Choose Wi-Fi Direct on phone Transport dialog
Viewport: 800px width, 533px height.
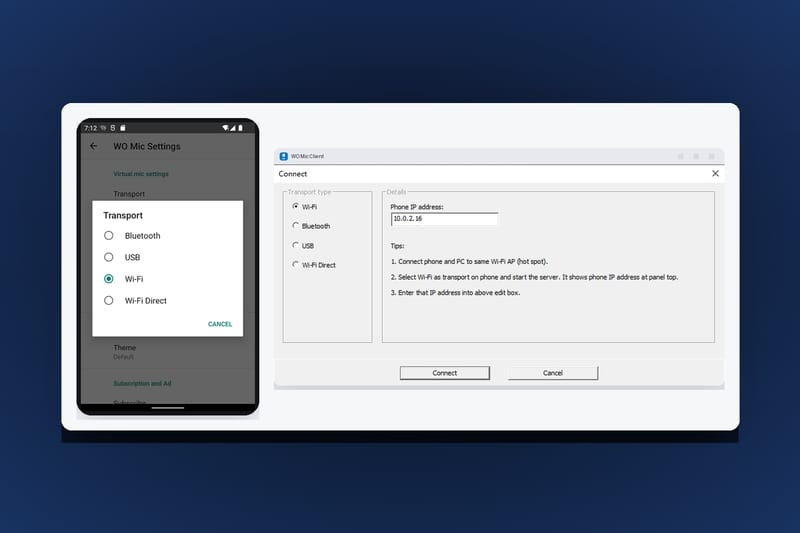coord(109,300)
